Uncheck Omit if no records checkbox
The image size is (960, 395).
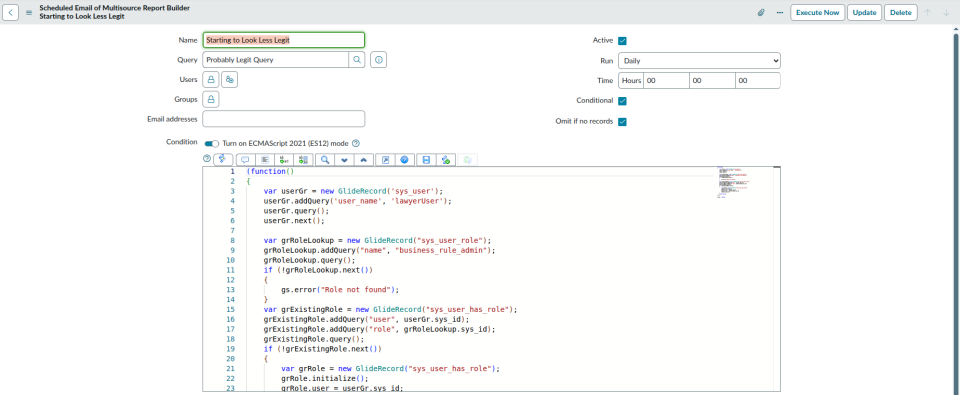click(x=623, y=121)
